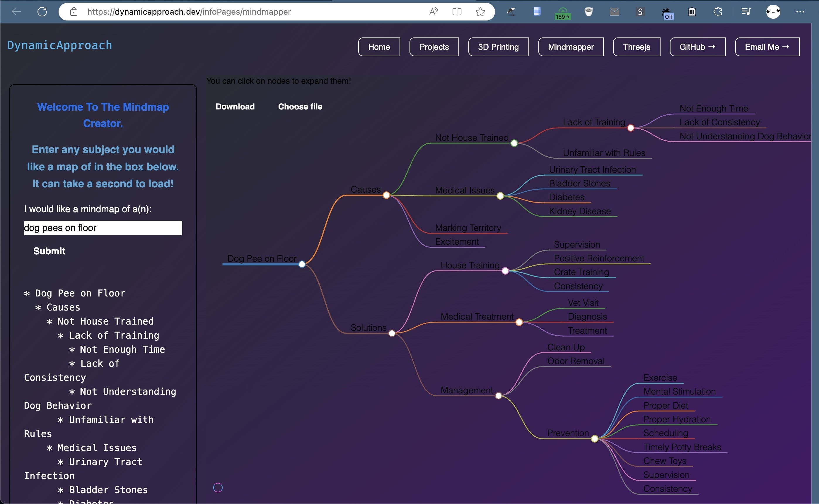Click the Download link above the mindmap
Image resolution: width=819 pixels, height=504 pixels.
(235, 107)
